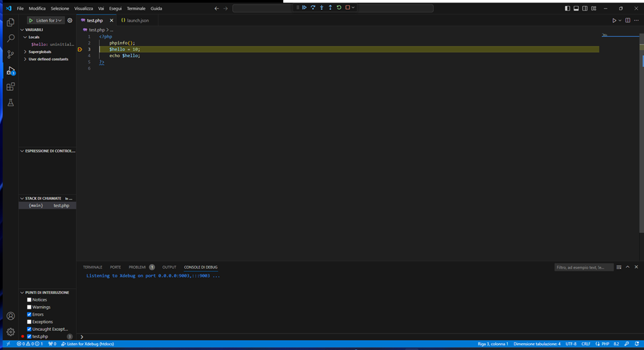Viewport: 644px width, 350px height.
Task: Disable the Errors breakpoint checkbox
Action: click(29, 315)
